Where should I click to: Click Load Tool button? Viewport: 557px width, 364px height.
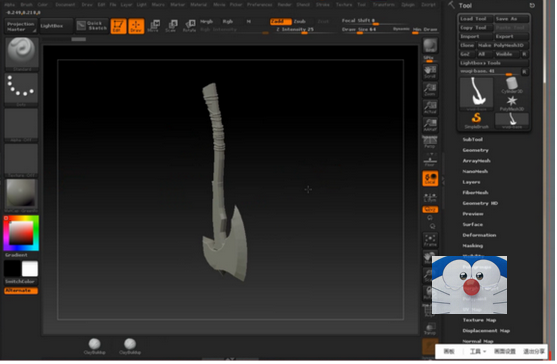[x=476, y=18]
